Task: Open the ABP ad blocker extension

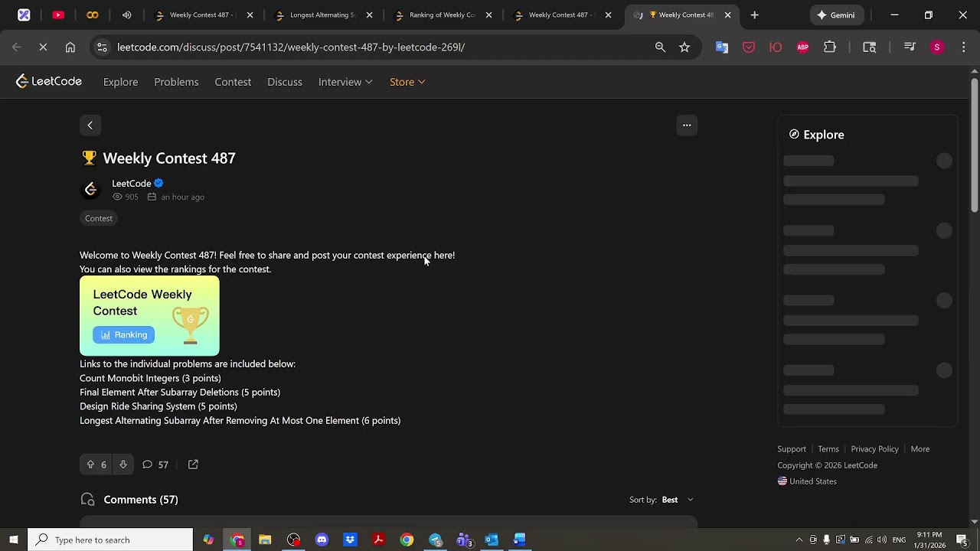Action: [x=802, y=47]
